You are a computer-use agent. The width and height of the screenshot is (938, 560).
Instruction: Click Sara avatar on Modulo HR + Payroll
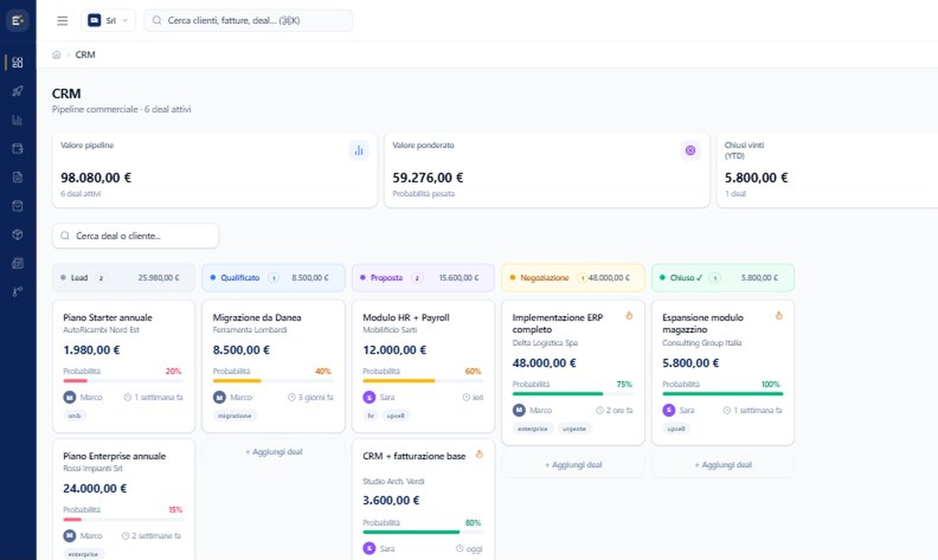(370, 397)
